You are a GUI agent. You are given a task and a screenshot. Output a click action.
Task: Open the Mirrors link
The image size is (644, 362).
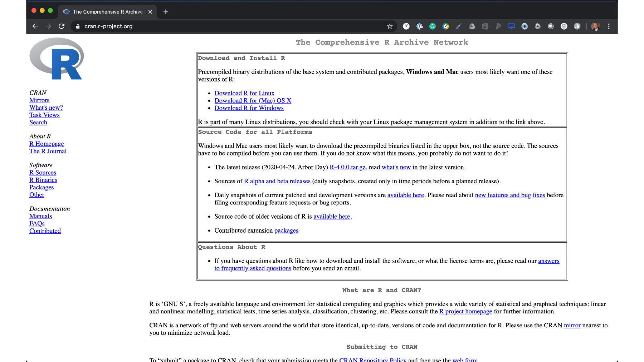click(x=39, y=100)
